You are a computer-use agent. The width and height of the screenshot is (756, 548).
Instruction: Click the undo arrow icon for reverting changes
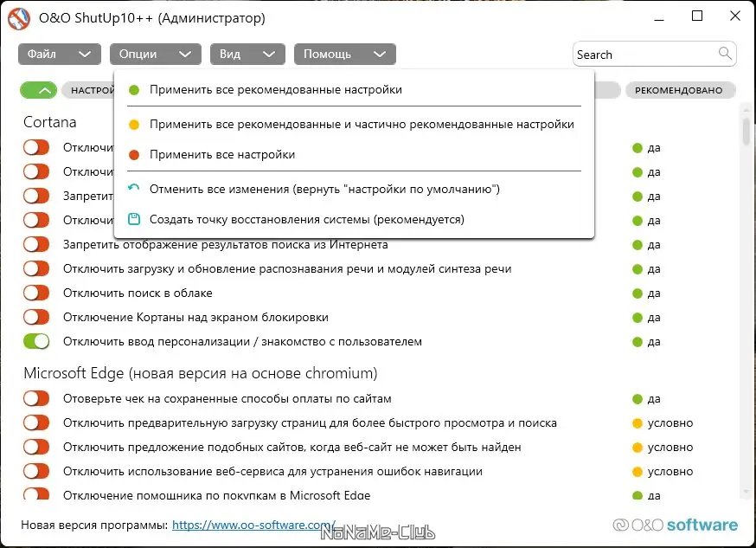coord(133,188)
